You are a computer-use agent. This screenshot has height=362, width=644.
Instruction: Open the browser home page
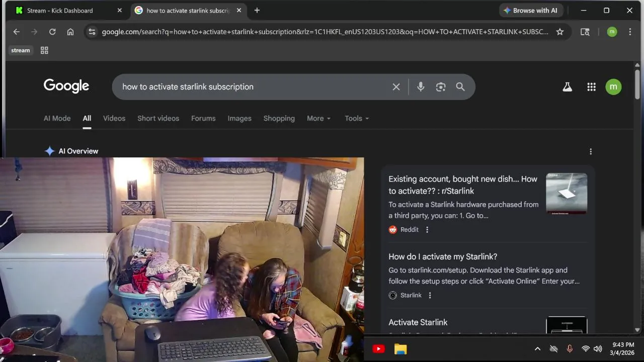click(70, 32)
